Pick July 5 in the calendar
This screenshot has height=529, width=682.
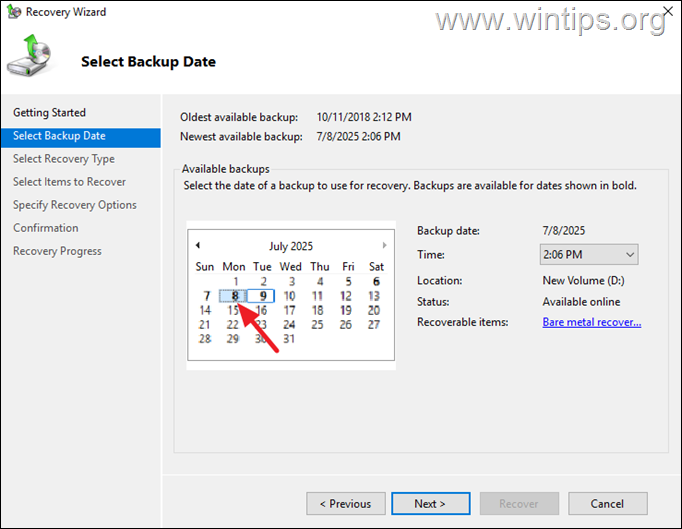point(348,282)
